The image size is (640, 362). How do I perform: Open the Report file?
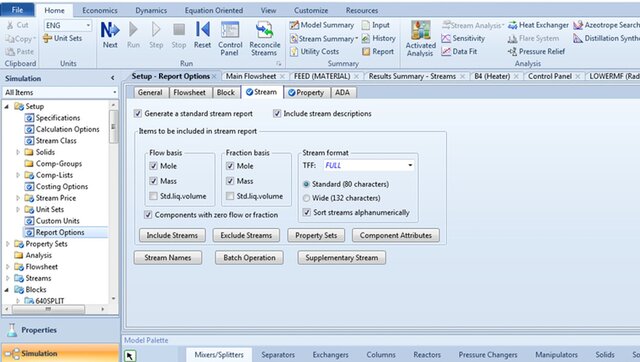tap(378, 51)
